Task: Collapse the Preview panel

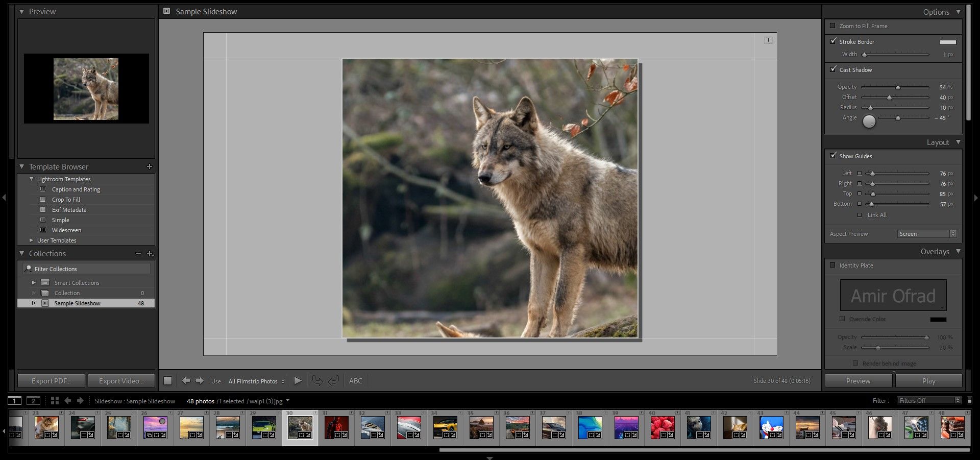Action: click(22, 11)
